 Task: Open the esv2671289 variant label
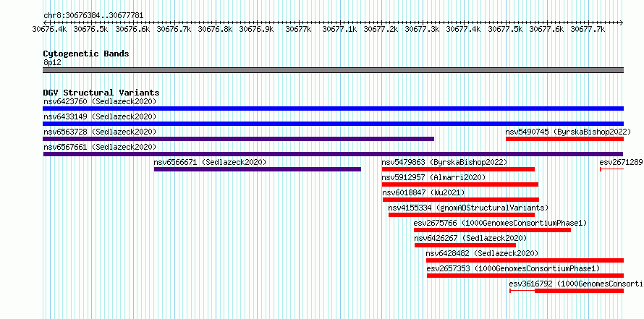click(621, 162)
